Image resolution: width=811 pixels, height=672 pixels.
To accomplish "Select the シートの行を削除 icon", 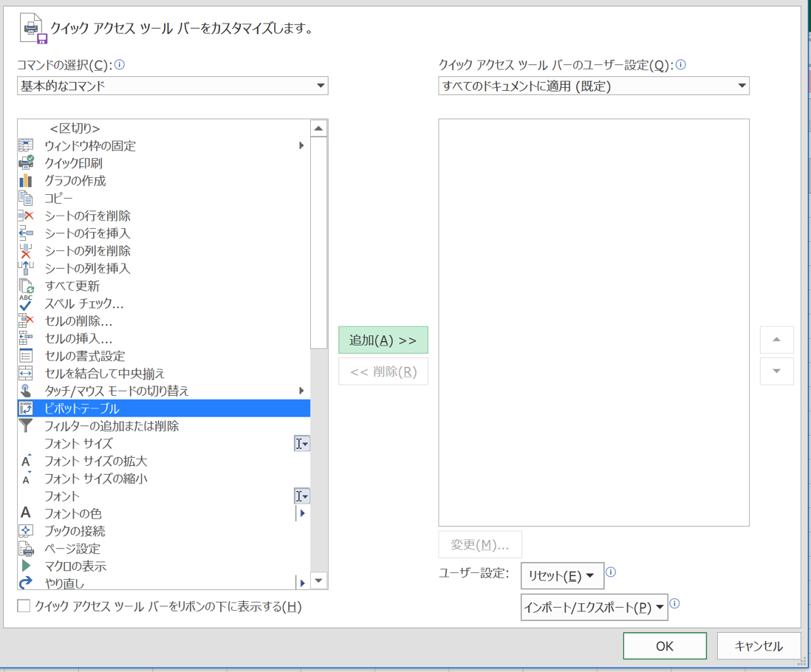I will coord(26,216).
